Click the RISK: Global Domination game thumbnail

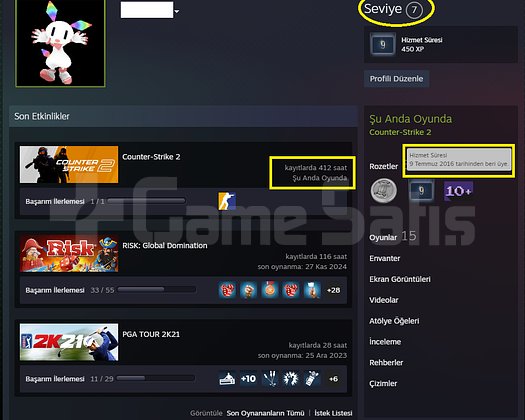pyautogui.click(x=69, y=253)
